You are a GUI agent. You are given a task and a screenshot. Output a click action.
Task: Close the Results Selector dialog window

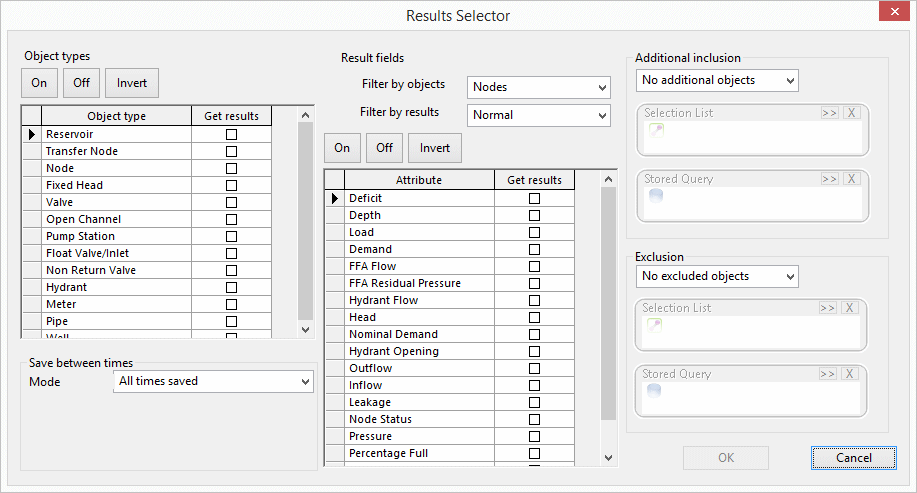tap(892, 15)
